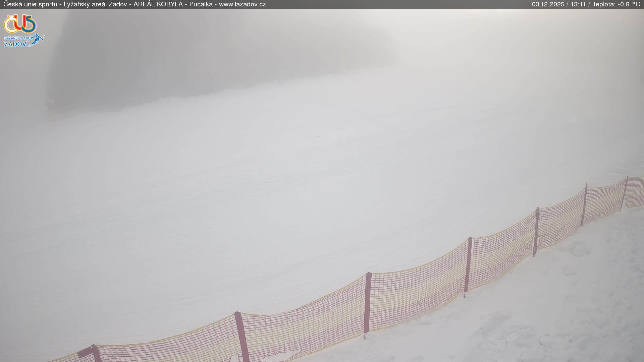Click the www.lazadov.cz address in header
This screenshot has width=644, height=362.
click(242, 4)
